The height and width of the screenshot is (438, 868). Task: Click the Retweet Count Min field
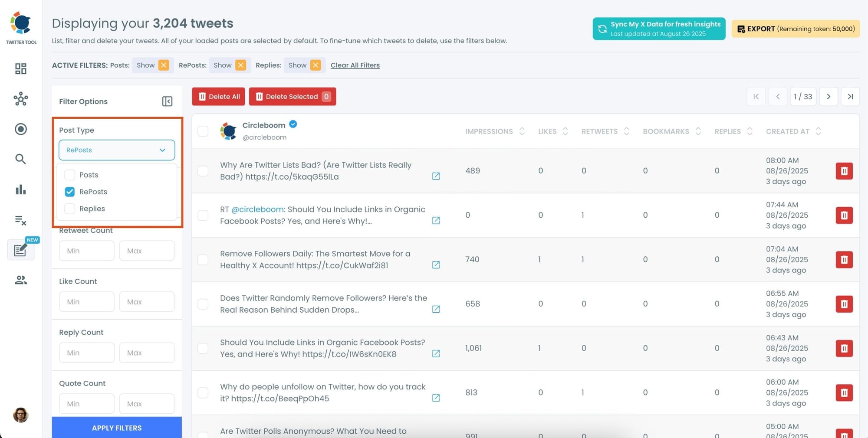(x=87, y=251)
